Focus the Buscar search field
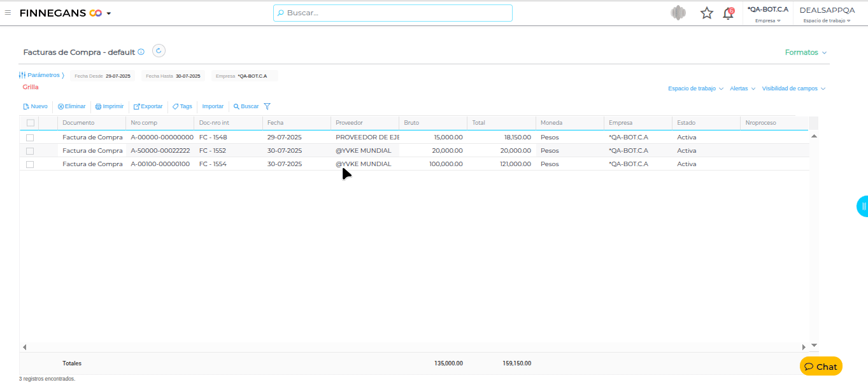868x387 pixels. pos(393,13)
